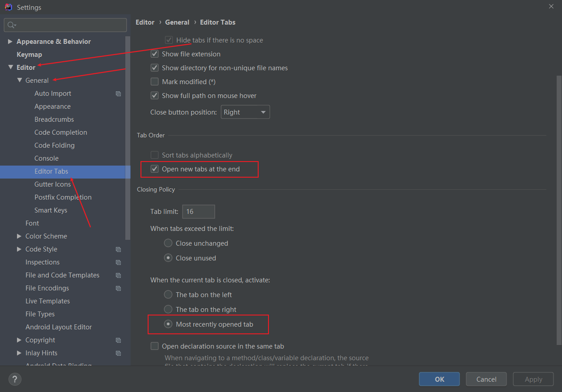562x392 pixels.
Task: Click the project-level copy icon beside File Encodings
Action: tap(119, 288)
